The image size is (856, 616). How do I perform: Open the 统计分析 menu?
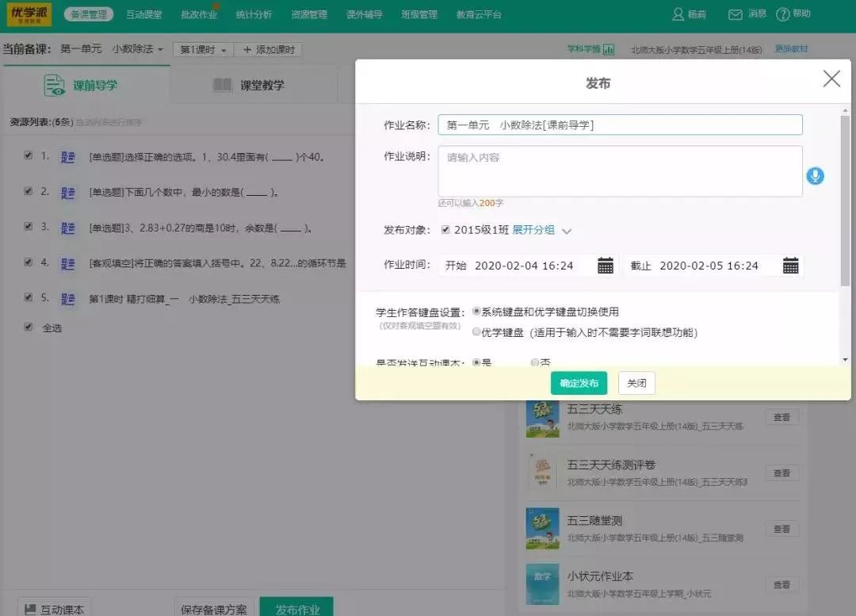pos(254,14)
